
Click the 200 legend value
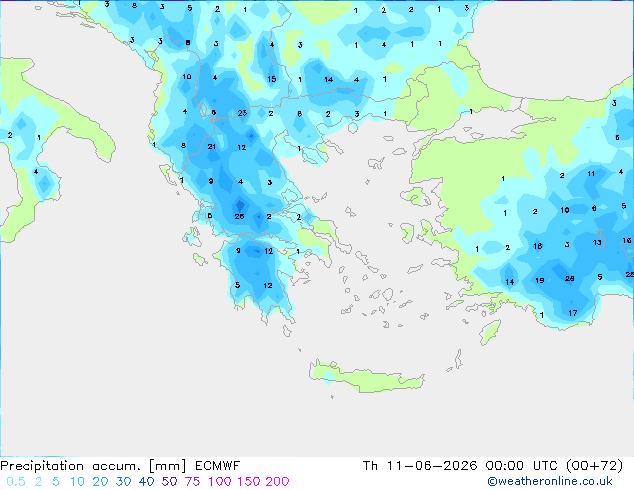coord(277,482)
